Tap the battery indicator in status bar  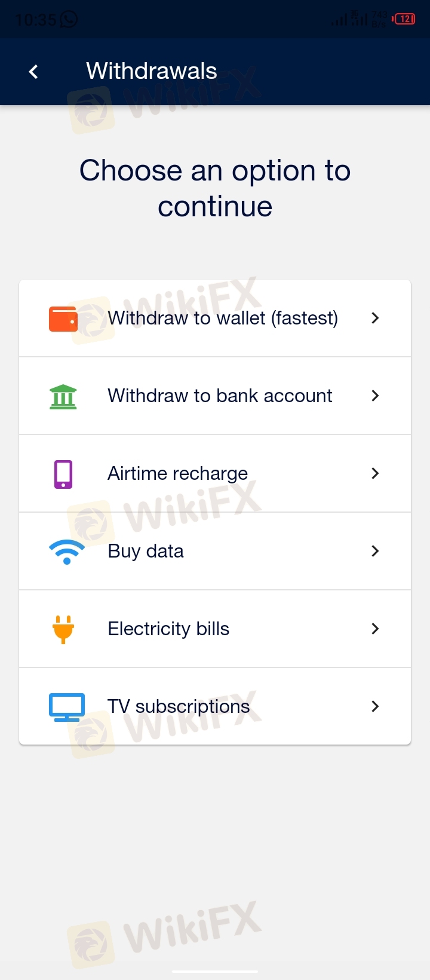pos(405,19)
